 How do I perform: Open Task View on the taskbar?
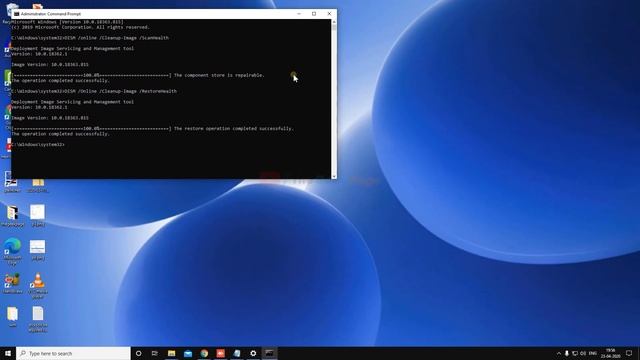(155, 353)
